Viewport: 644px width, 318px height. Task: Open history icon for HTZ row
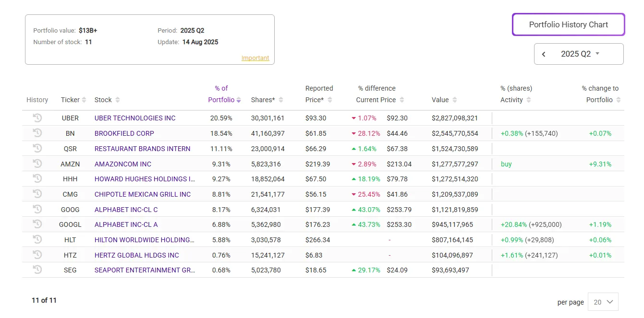[x=37, y=255]
